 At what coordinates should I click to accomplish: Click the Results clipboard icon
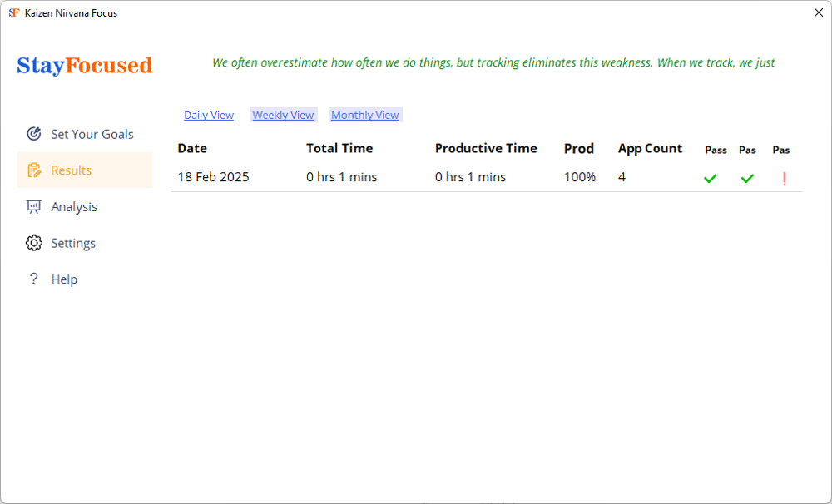point(34,170)
